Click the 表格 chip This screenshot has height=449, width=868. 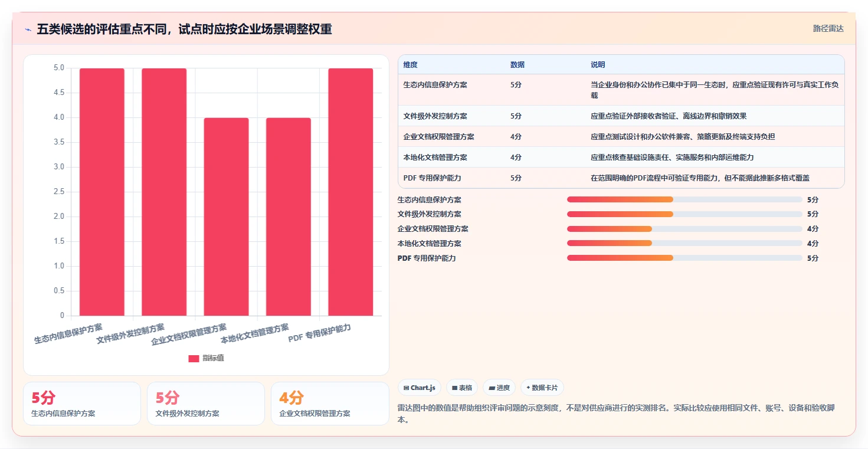[x=462, y=388]
